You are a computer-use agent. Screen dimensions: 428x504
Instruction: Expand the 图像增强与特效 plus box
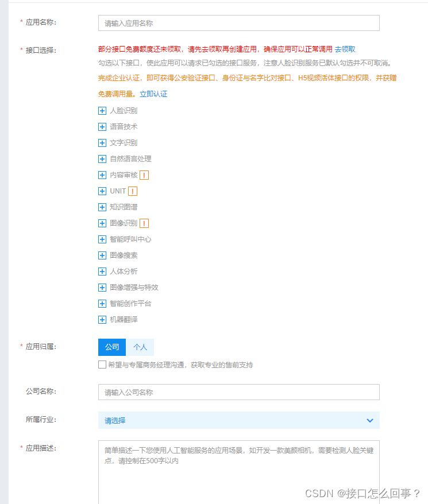(x=102, y=288)
